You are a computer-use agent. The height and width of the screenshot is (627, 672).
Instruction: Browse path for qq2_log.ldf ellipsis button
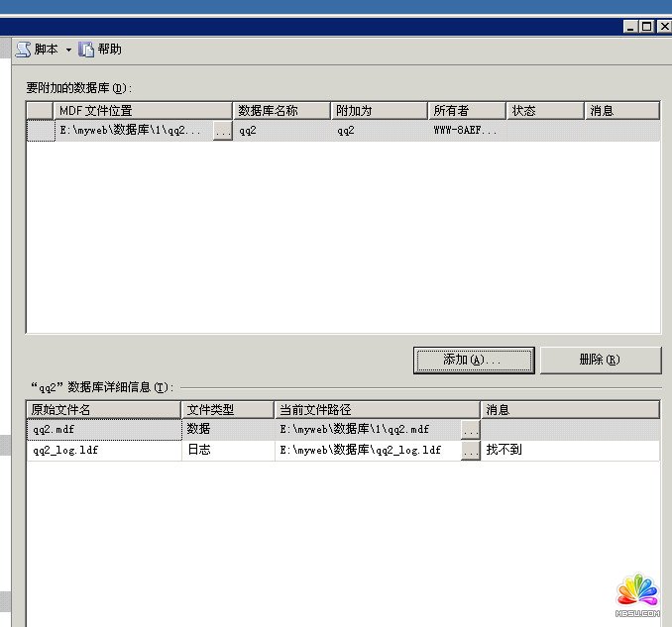(x=471, y=451)
